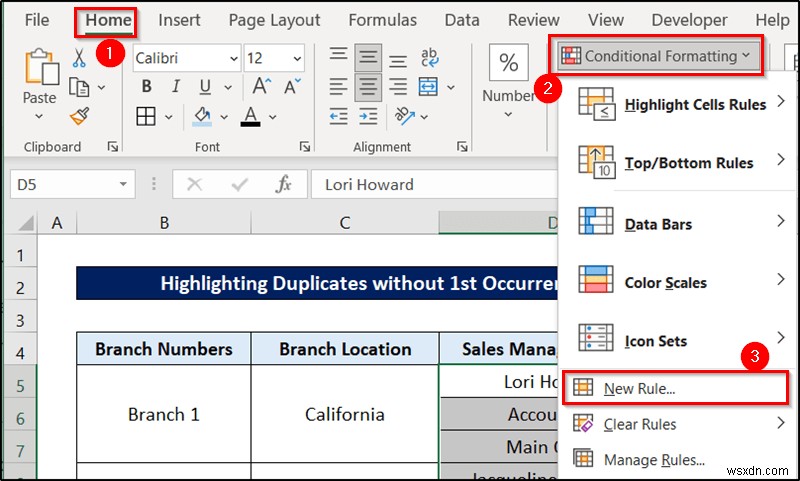Screen dimensions: 800x481
Task: Open Data Bars submenu
Action: (x=678, y=223)
